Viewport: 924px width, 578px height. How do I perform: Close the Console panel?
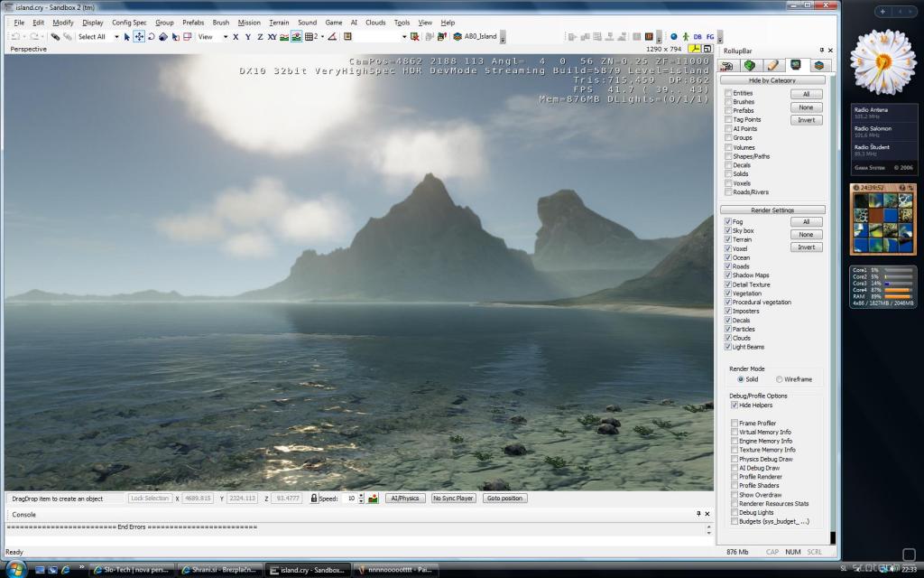point(707,514)
